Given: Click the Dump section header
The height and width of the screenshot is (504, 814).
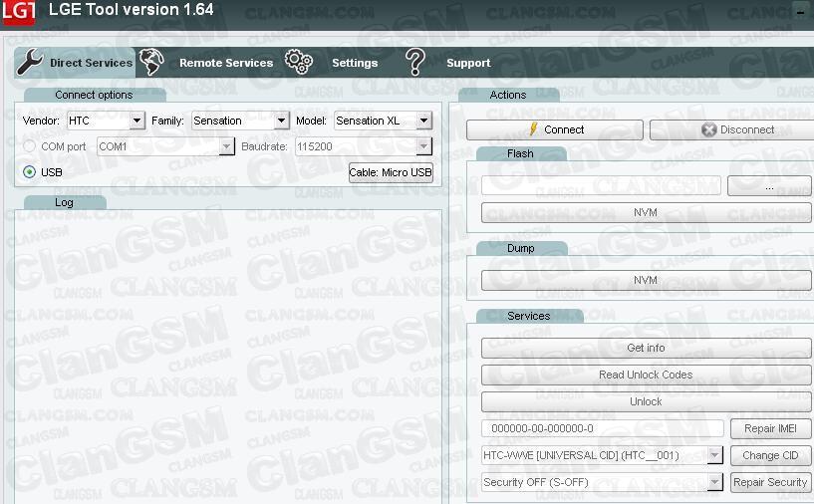Looking at the screenshot, I should (521, 249).
